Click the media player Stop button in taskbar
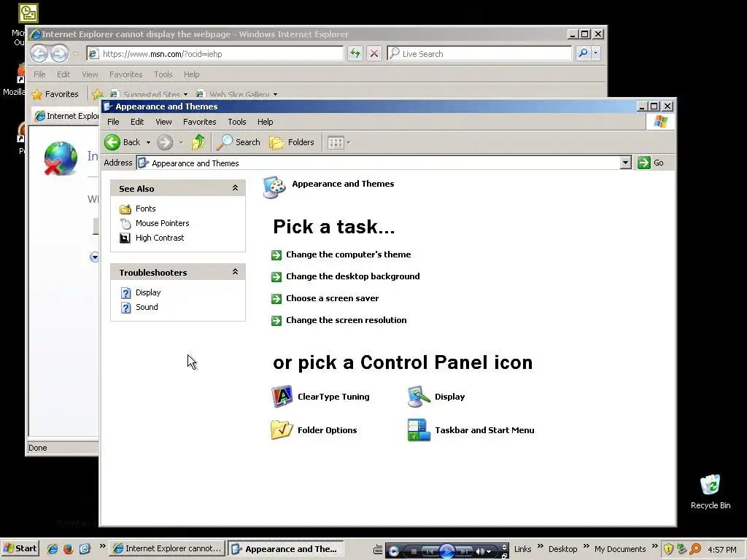The width and height of the screenshot is (747, 560). pos(414,551)
